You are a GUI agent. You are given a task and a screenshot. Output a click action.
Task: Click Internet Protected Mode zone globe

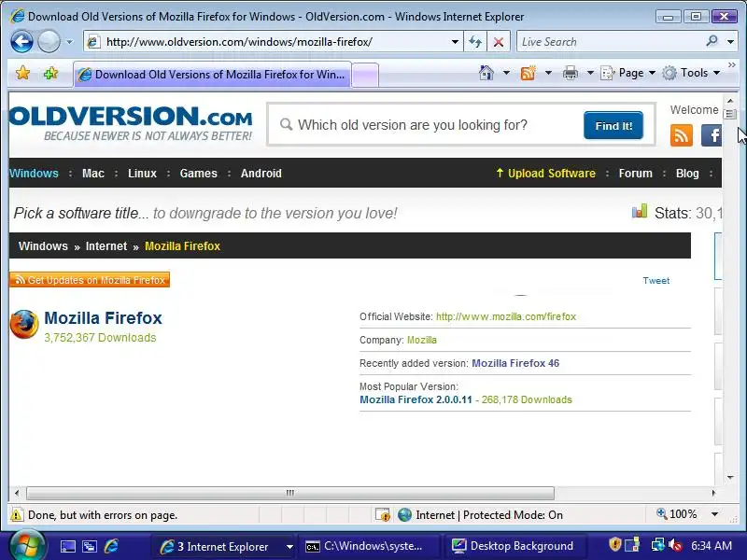coord(404,515)
